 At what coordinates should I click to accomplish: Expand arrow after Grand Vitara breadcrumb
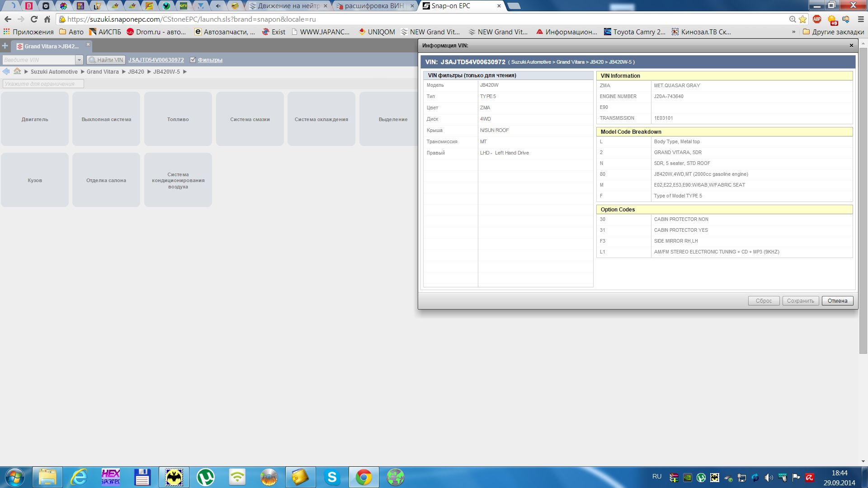coord(123,72)
